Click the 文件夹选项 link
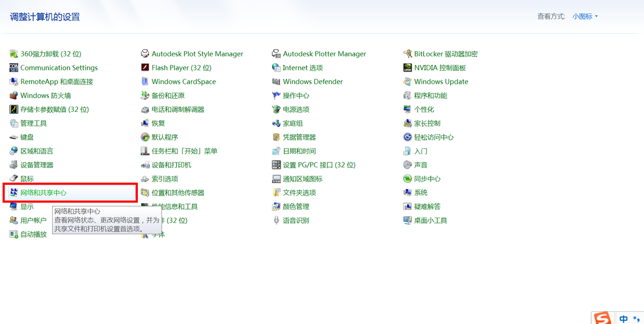 coord(299,192)
